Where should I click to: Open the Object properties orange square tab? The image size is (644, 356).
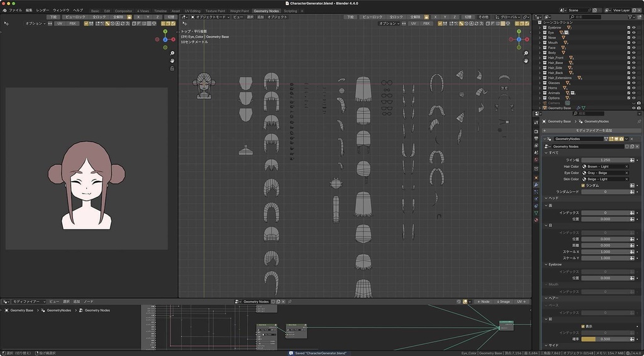(536, 178)
